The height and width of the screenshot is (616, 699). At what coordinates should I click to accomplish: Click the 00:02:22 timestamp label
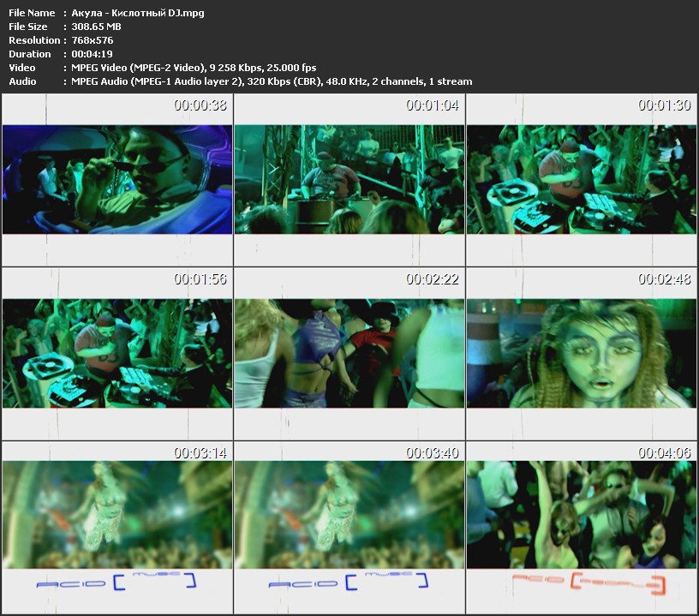432,279
